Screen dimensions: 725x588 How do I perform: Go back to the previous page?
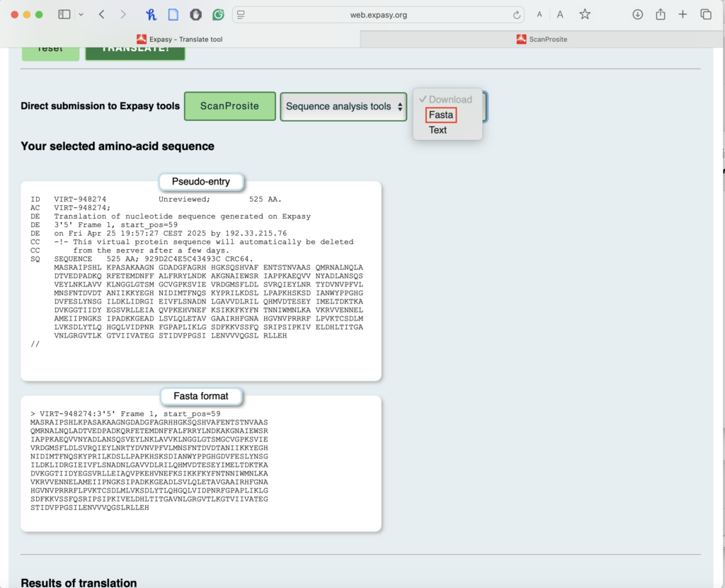(x=102, y=14)
